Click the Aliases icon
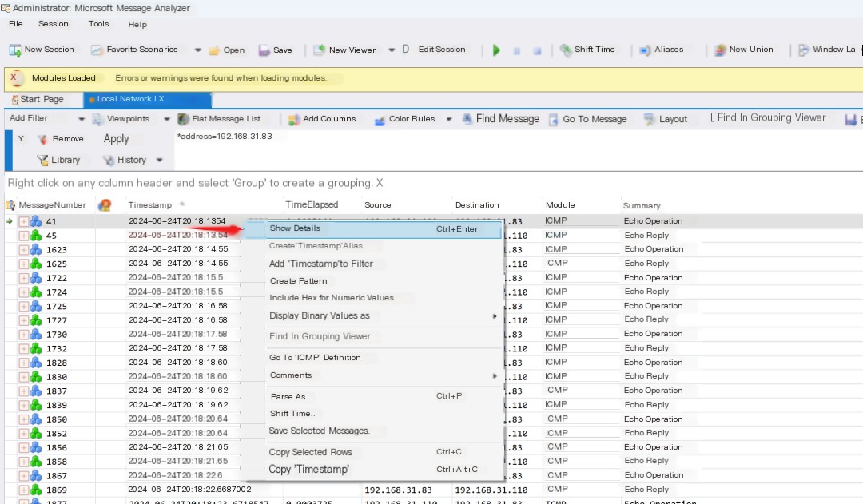Screen dimensions: 863x504 645,50
